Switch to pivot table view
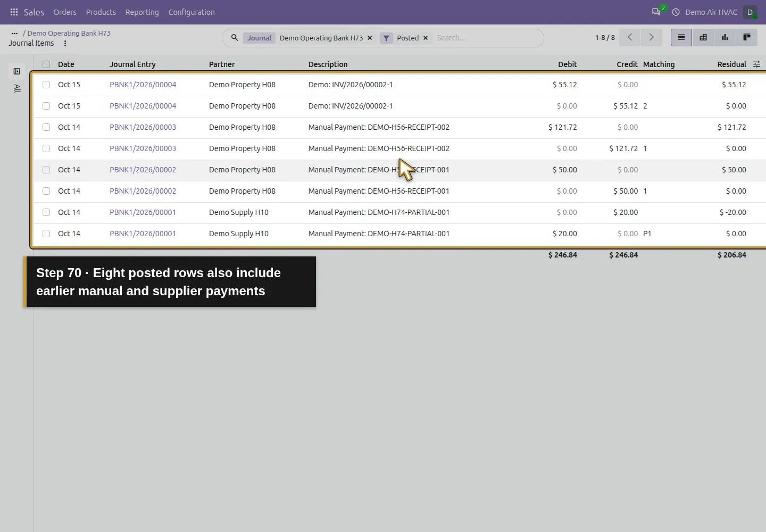 click(703, 37)
